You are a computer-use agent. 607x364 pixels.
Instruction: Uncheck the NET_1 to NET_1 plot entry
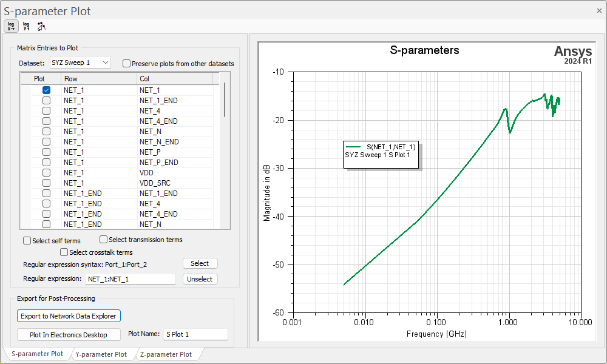tap(46, 90)
